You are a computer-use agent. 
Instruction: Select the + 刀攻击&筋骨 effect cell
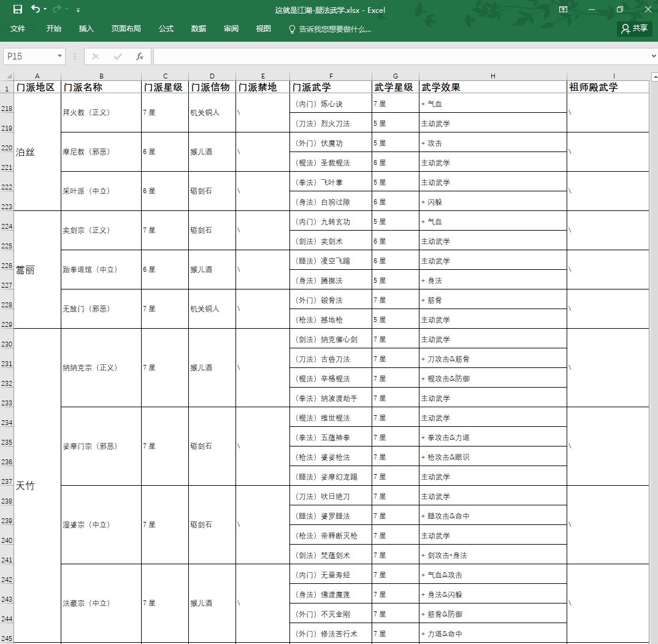click(492, 359)
